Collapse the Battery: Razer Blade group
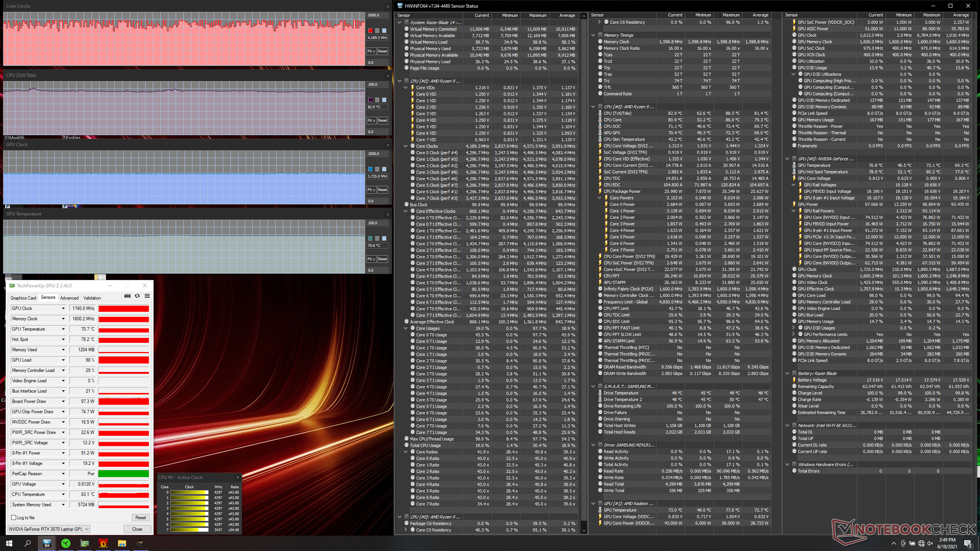 (788, 373)
